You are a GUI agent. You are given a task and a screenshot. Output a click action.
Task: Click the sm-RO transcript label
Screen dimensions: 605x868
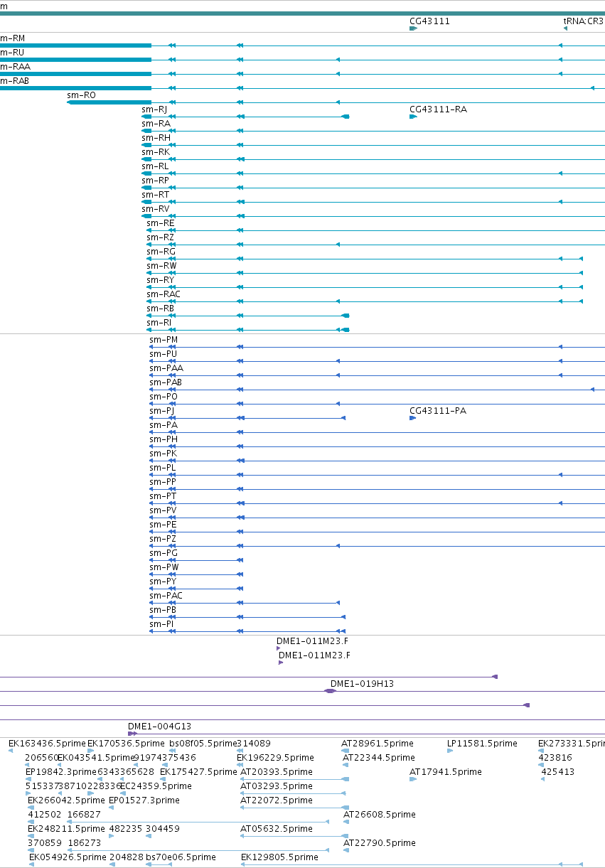[x=81, y=95]
